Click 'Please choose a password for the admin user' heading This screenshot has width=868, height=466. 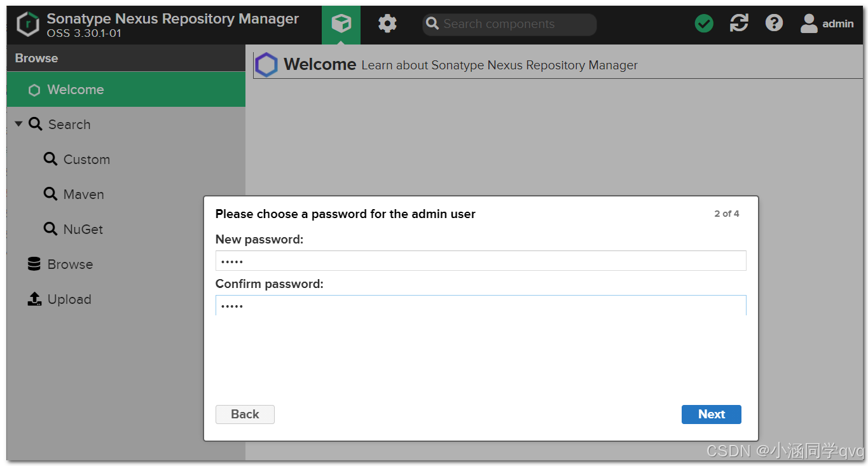coord(345,214)
